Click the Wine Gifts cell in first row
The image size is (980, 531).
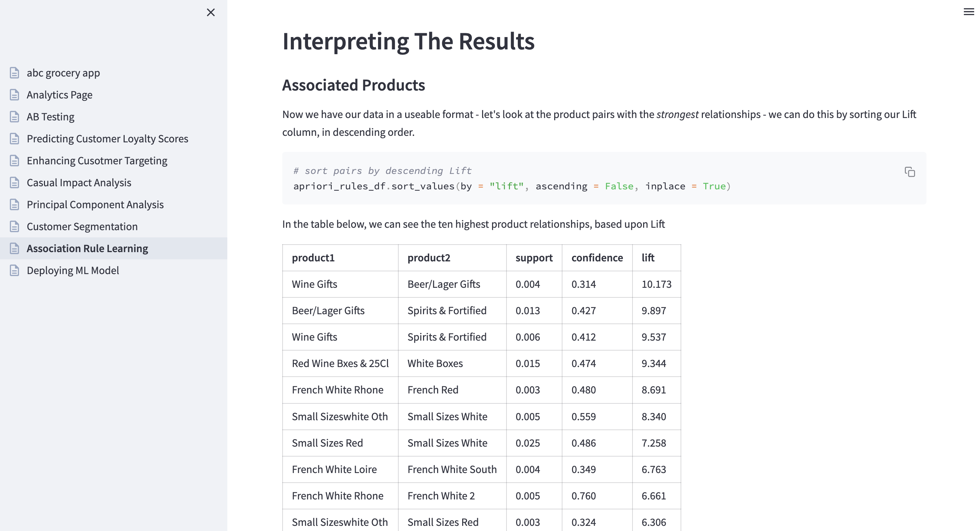pyautogui.click(x=314, y=284)
